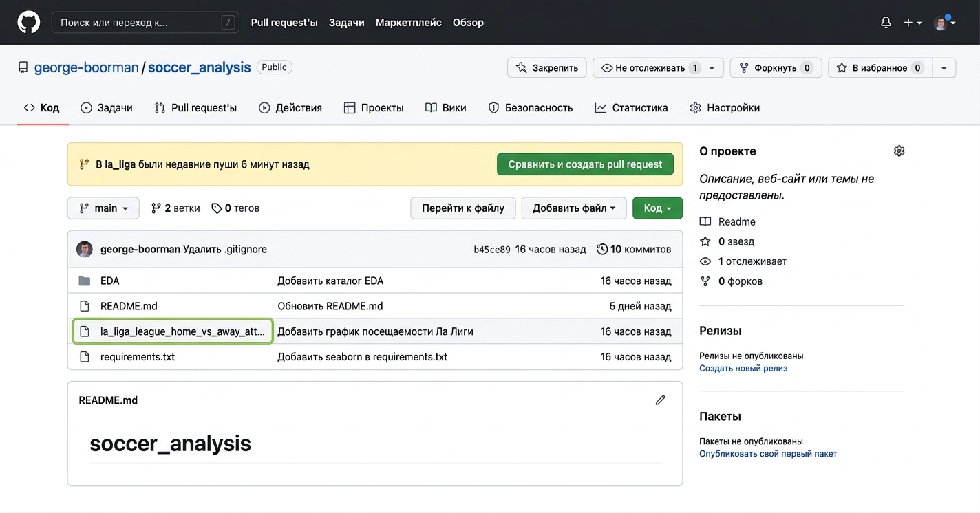Switch to the Настройки tab
Viewport: 980px width, 513px height.
pyautogui.click(x=725, y=108)
